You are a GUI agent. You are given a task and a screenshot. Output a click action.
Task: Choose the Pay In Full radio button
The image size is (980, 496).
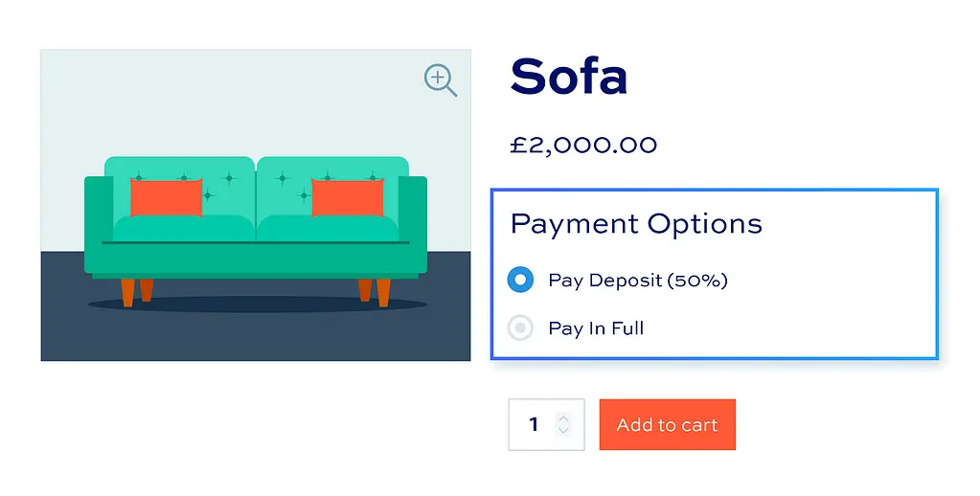(x=520, y=328)
